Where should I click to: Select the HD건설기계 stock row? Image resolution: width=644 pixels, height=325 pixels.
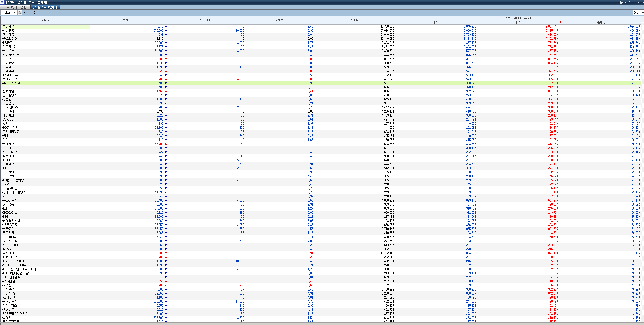pyautogui.click(x=321, y=128)
